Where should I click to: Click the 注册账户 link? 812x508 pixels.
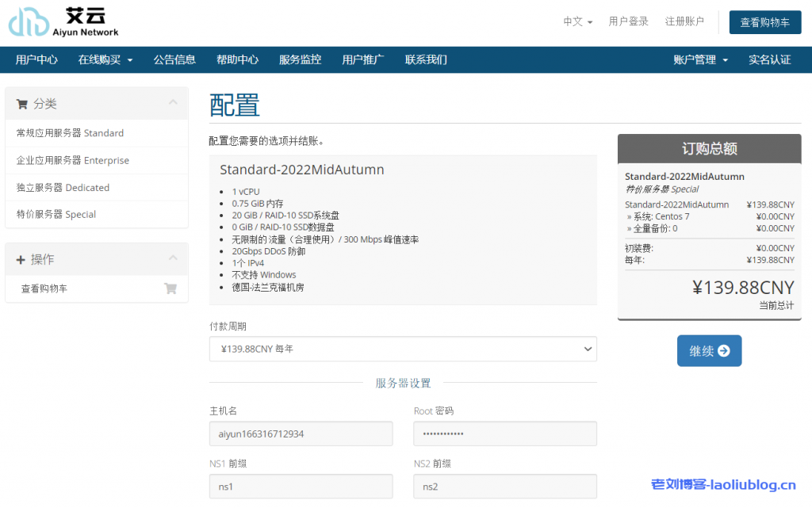[x=684, y=21]
